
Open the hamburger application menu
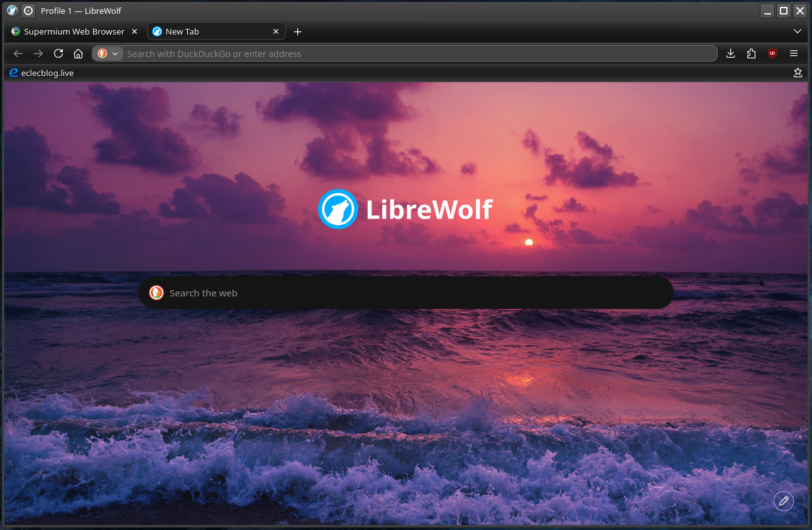tap(794, 53)
